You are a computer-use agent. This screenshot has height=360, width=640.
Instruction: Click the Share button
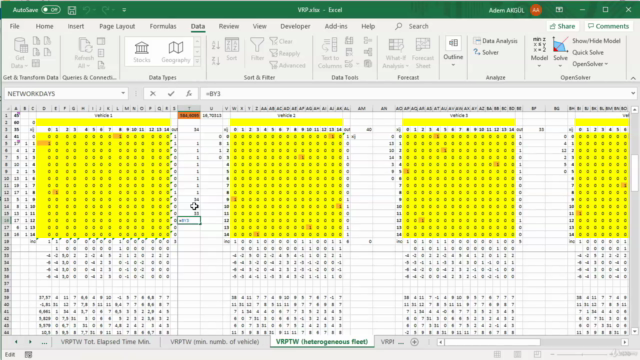click(x=562, y=26)
